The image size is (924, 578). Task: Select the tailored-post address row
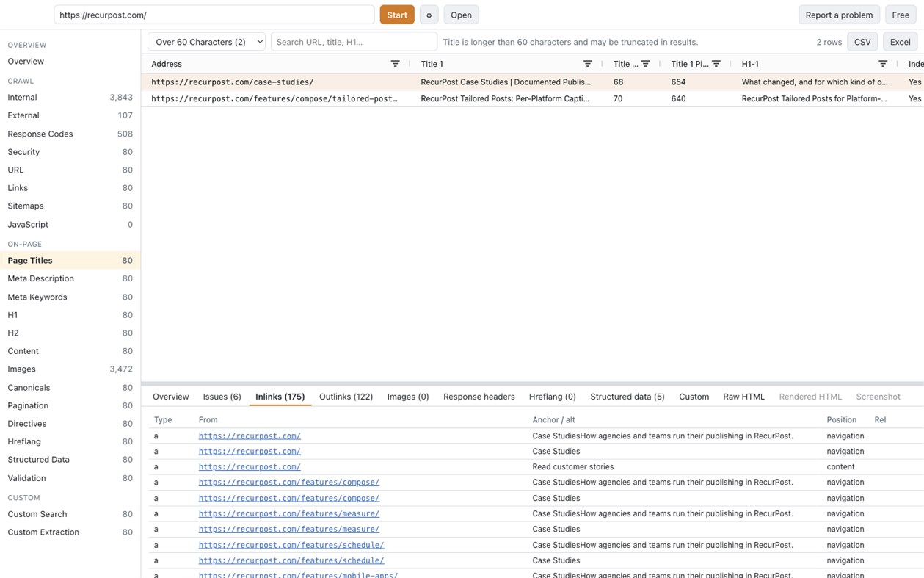click(532, 98)
